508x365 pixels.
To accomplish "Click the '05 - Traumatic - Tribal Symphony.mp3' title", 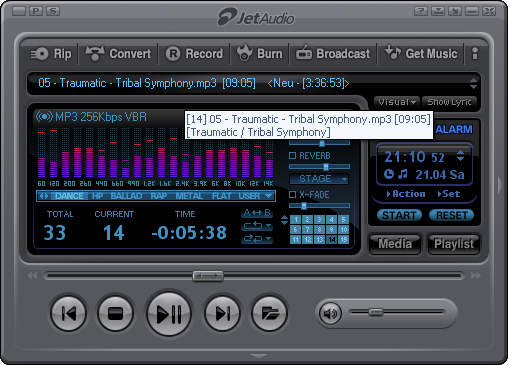I will click(127, 83).
